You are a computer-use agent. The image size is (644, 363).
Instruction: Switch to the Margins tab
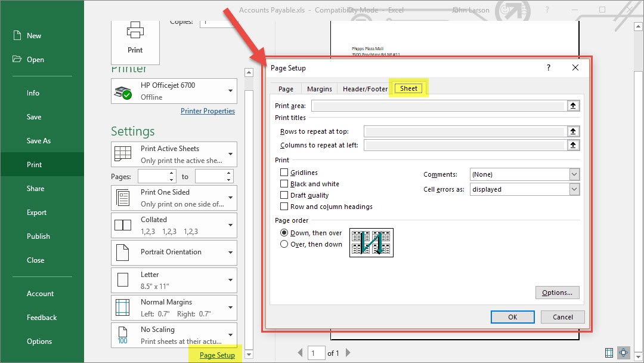(x=319, y=89)
